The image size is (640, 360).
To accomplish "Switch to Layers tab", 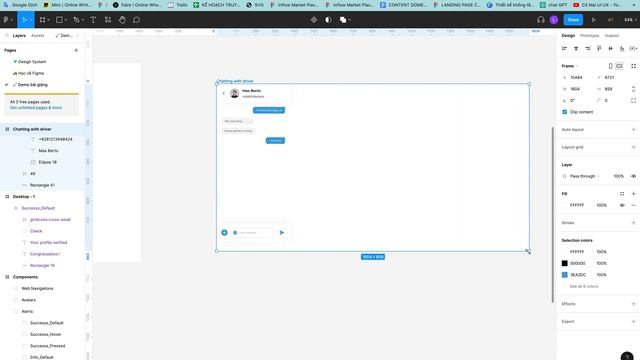I will coord(19,36).
